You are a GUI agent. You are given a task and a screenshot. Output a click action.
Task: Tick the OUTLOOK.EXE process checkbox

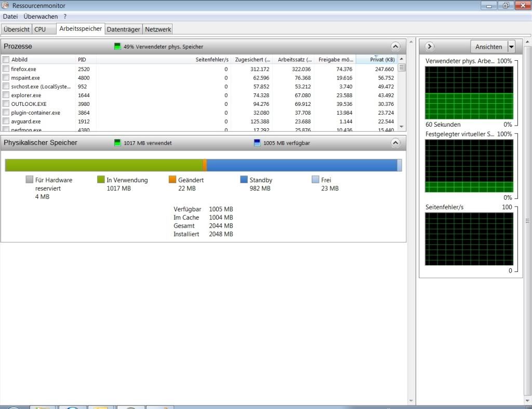[x=6, y=104]
